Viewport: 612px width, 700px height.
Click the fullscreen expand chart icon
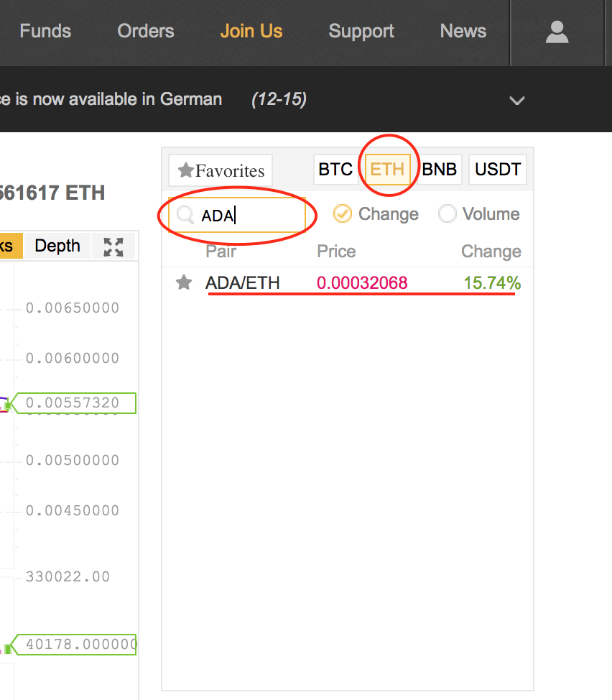pyautogui.click(x=113, y=247)
